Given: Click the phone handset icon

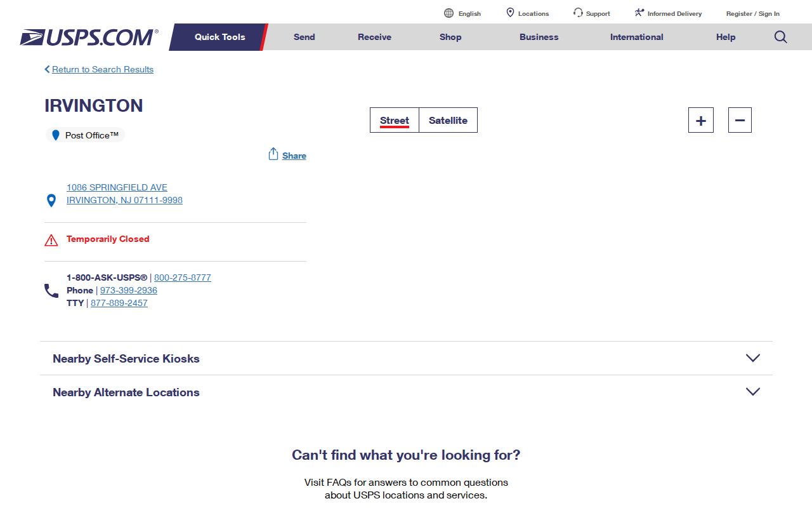Looking at the screenshot, I should coord(51,291).
